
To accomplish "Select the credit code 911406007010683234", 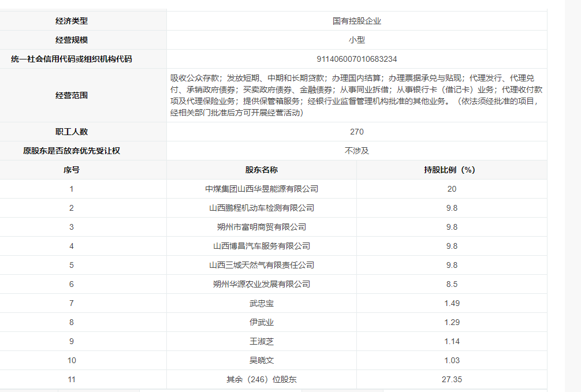I will [x=357, y=59].
